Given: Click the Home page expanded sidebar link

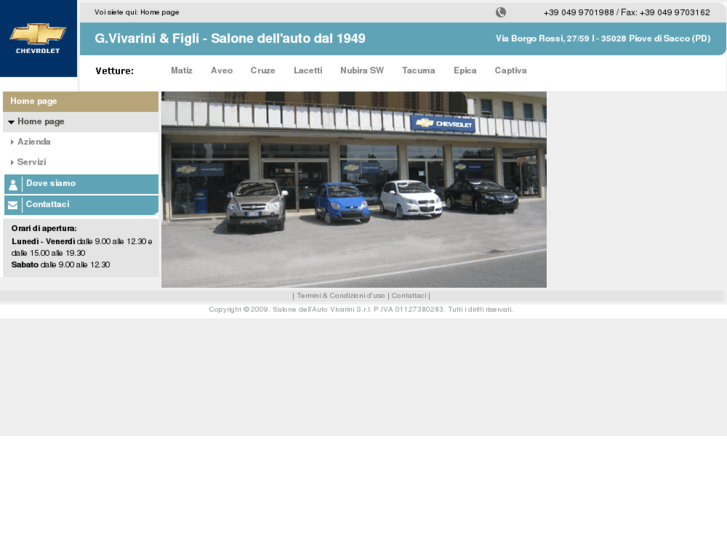Looking at the screenshot, I should click(x=41, y=122).
